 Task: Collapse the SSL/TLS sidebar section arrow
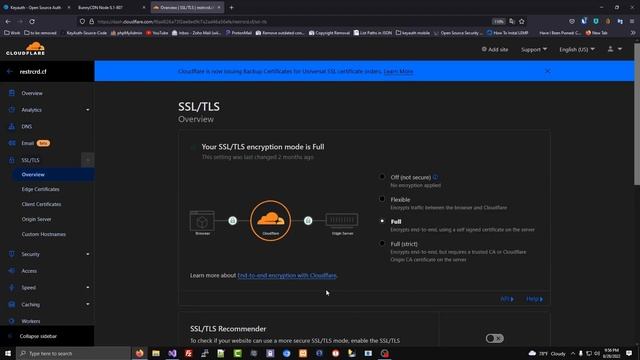[x=88, y=160]
